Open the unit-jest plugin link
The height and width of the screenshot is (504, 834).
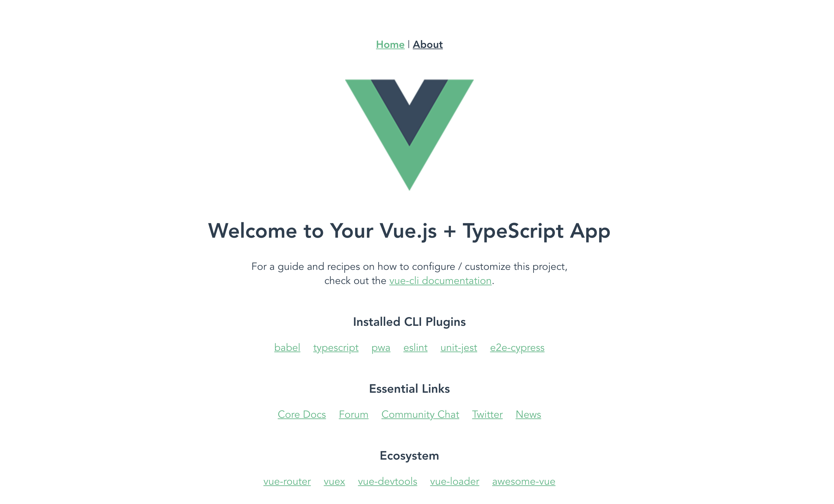pos(458,347)
